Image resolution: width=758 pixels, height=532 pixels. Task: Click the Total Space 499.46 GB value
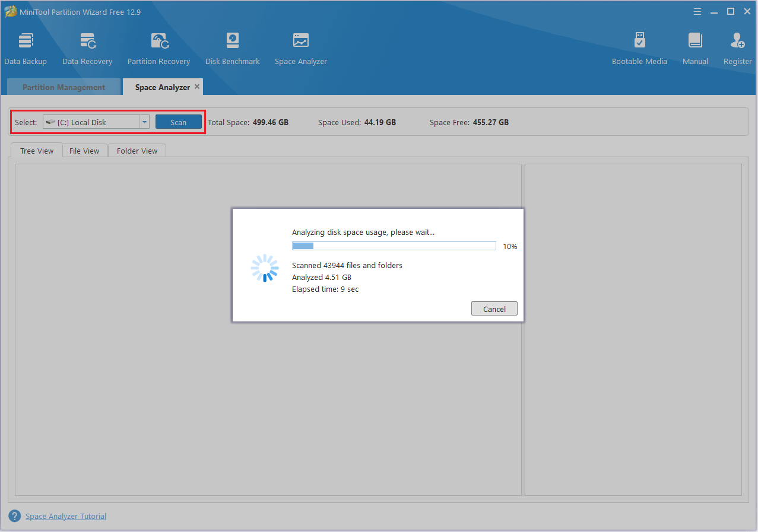tap(271, 123)
